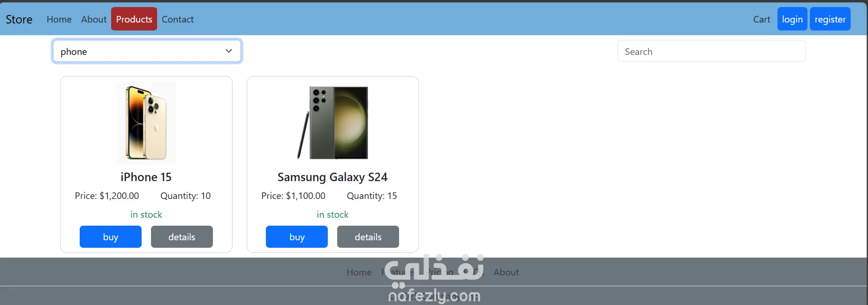Click the iPhone 15 title

coord(146,177)
